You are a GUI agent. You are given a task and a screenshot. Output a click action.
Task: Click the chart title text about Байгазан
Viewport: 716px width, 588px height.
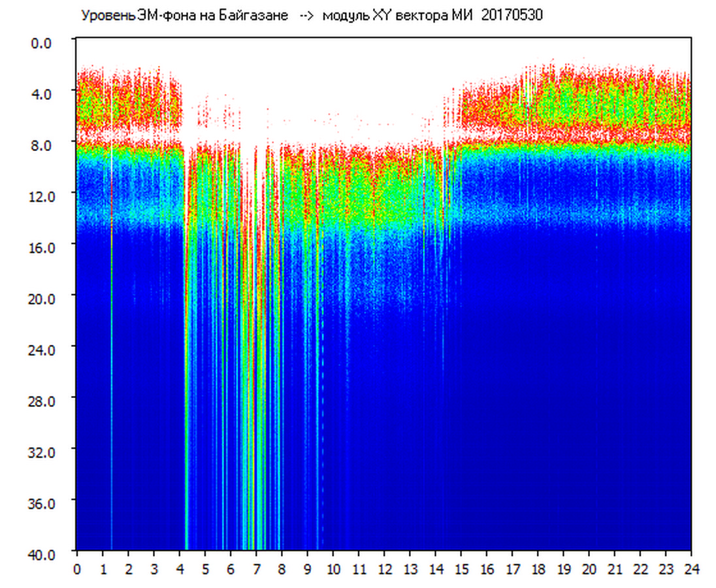click(184, 16)
